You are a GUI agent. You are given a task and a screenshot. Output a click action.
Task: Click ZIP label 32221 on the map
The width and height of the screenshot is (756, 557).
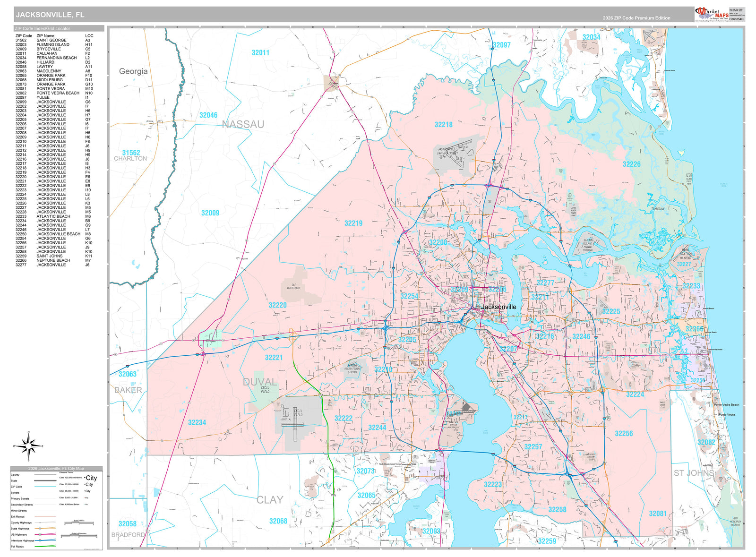point(274,358)
